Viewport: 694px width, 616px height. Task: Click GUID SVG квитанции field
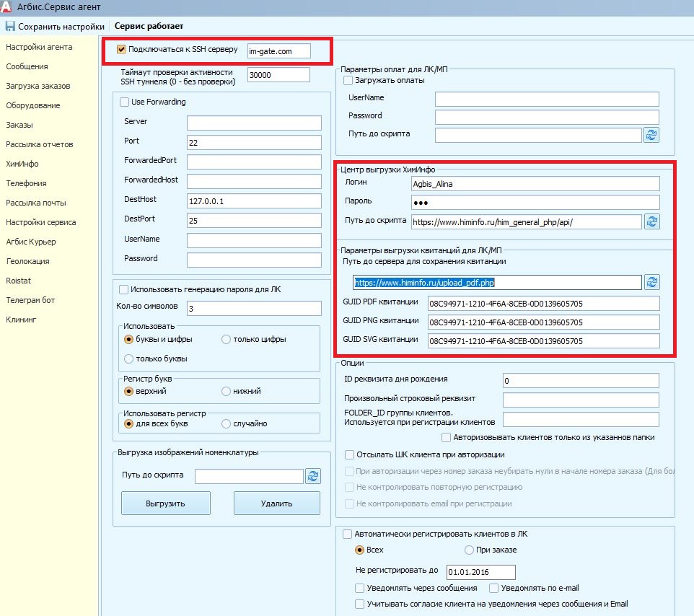pyautogui.click(x=543, y=340)
